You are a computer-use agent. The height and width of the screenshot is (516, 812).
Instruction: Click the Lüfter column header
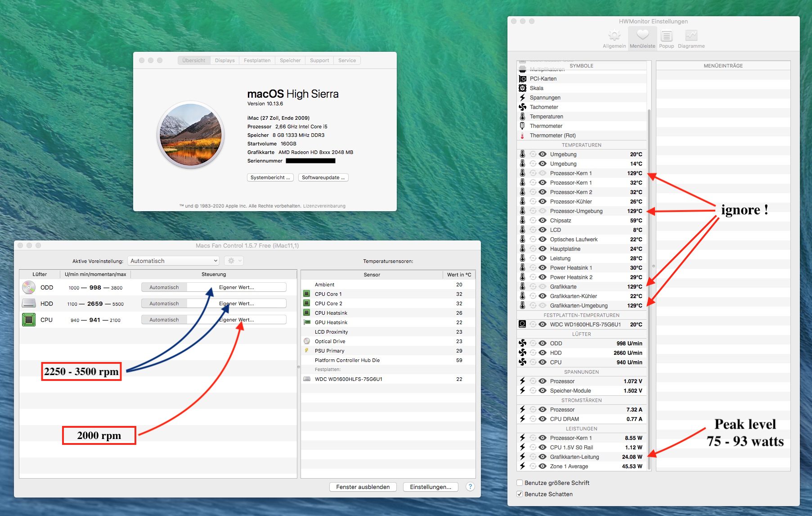tap(40, 274)
